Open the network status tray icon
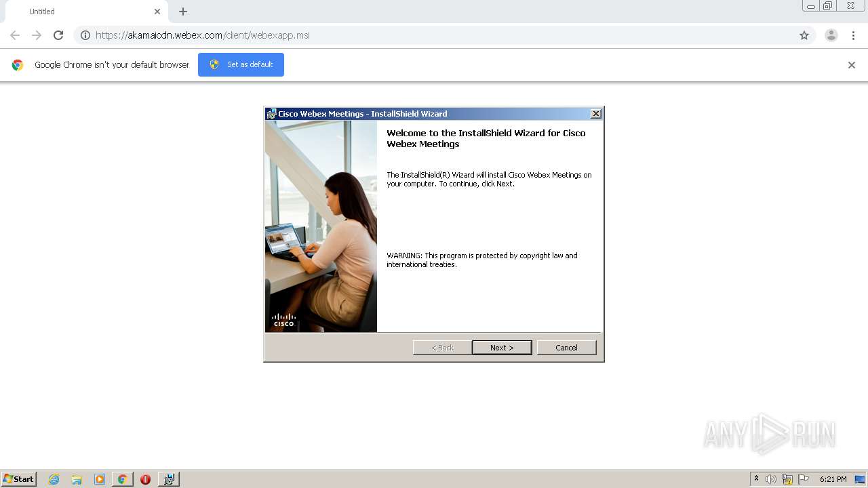 [787, 479]
